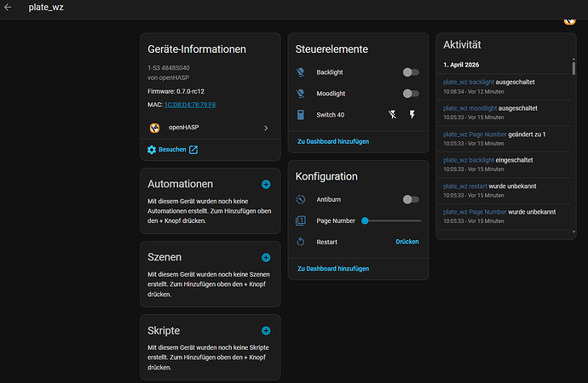Open plate_wz backlight ausgeschaltet log link

coord(469,82)
